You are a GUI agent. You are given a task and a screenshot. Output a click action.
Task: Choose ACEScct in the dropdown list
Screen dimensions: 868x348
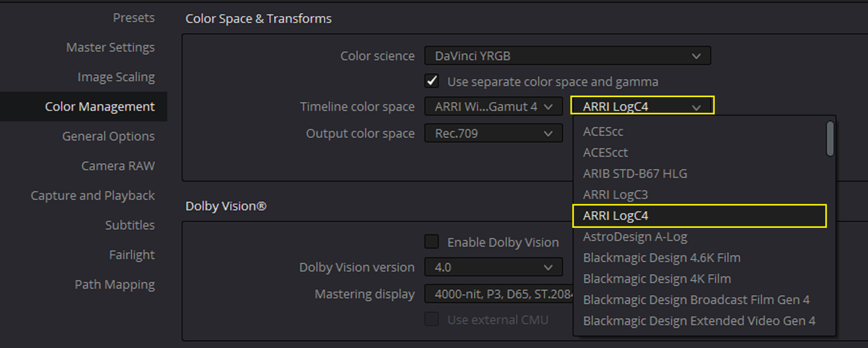pos(700,153)
